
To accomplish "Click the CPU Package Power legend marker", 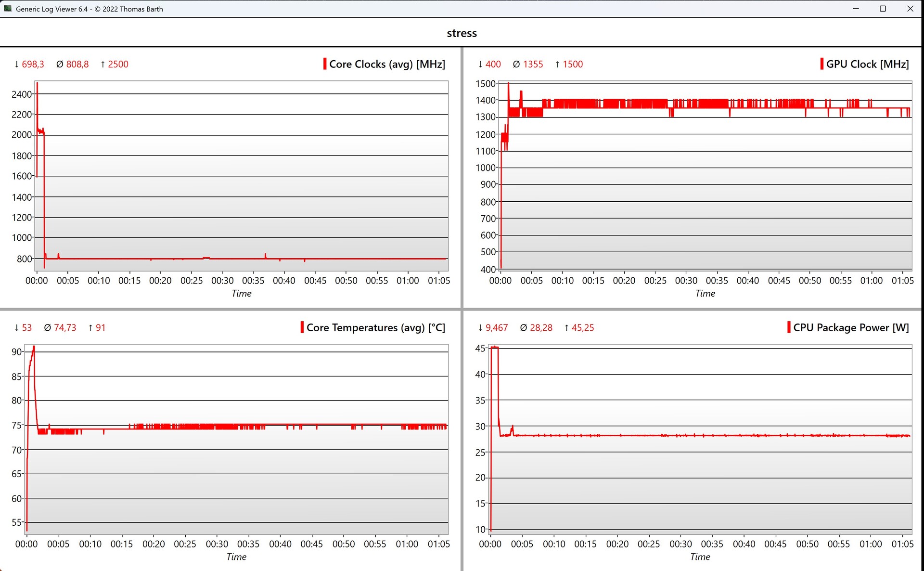I will [789, 327].
